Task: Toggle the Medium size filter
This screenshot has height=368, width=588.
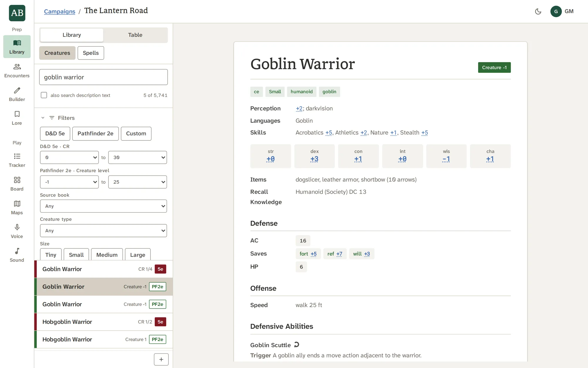Action: [x=107, y=255]
